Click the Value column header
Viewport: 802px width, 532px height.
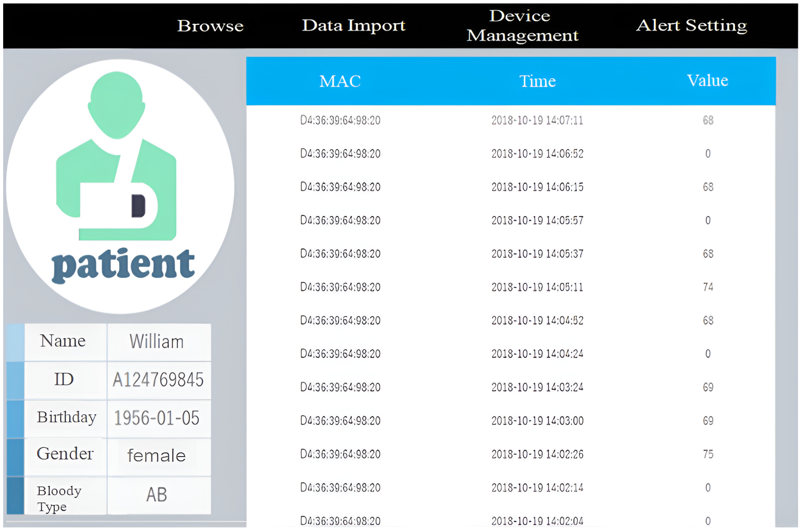click(707, 80)
